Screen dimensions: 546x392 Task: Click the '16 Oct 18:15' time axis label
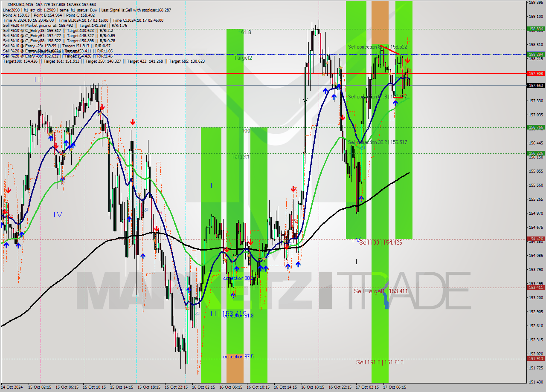(x=312, y=387)
